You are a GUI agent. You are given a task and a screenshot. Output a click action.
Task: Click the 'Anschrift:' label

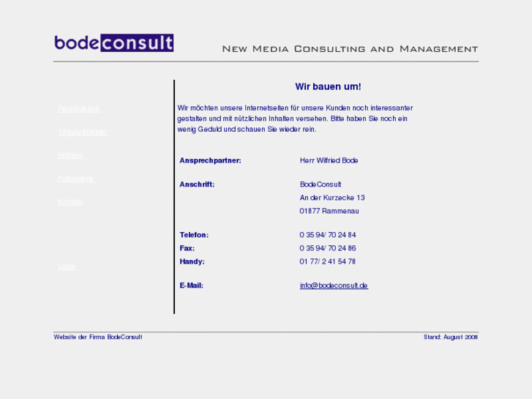[x=197, y=184]
